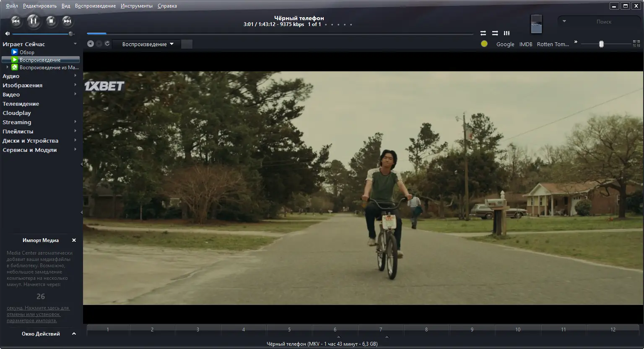Jump to chapter segment 12
This screenshot has height=349, width=644.
pyautogui.click(x=613, y=330)
